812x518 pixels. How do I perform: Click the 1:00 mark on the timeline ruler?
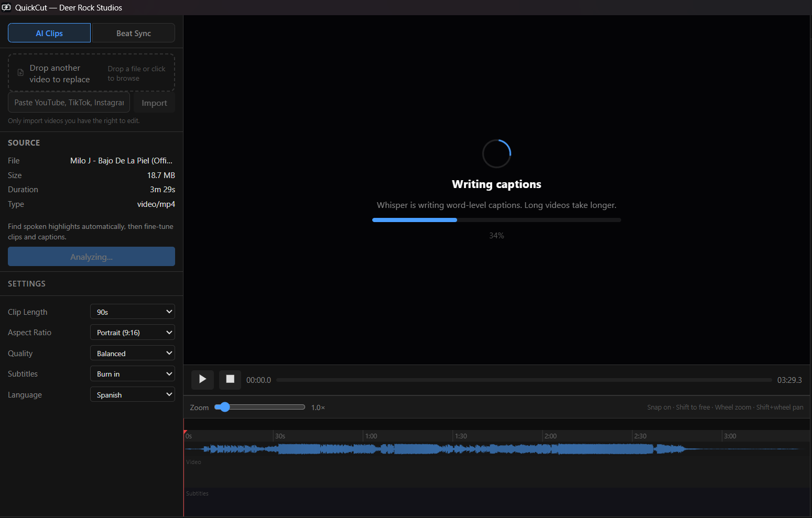click(371, 436)
